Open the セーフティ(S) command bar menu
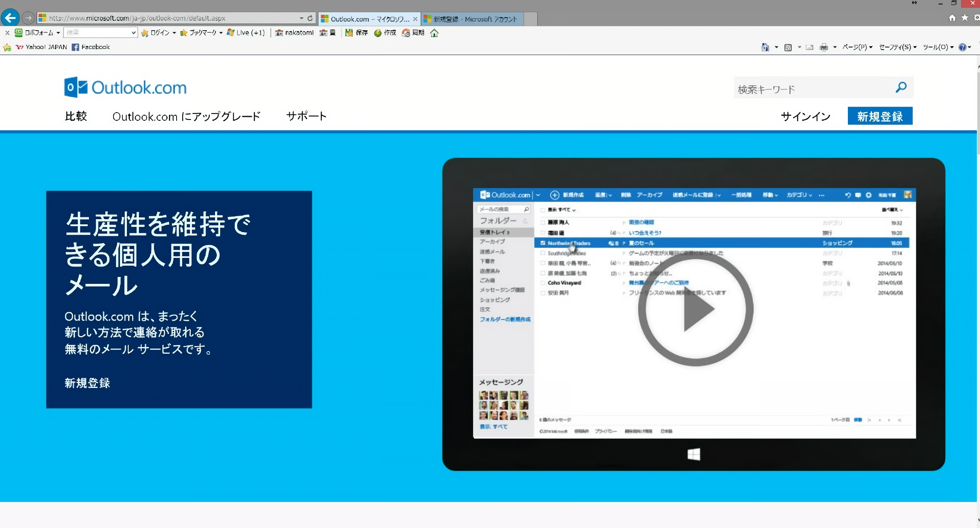Image resolution: width=980 pixels, height=528 pixels. pyautogui.click(x=898, y=47)
